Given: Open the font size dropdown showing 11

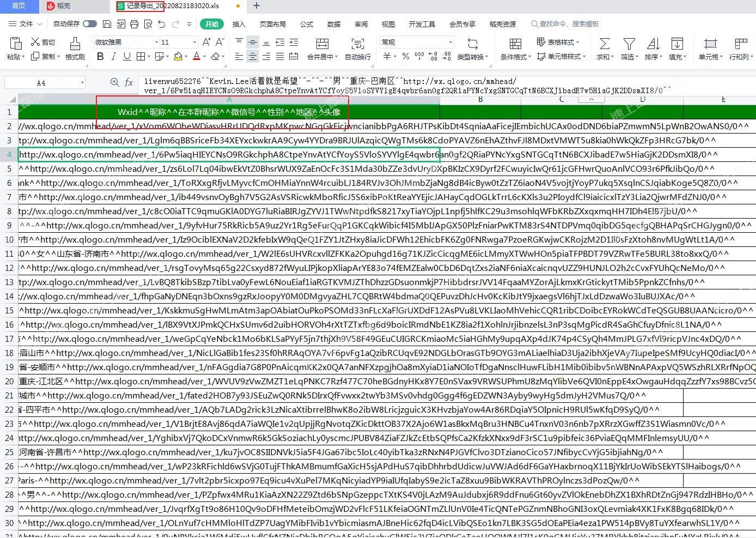Looking at the screenshot, I should click(x=194, y=42).
